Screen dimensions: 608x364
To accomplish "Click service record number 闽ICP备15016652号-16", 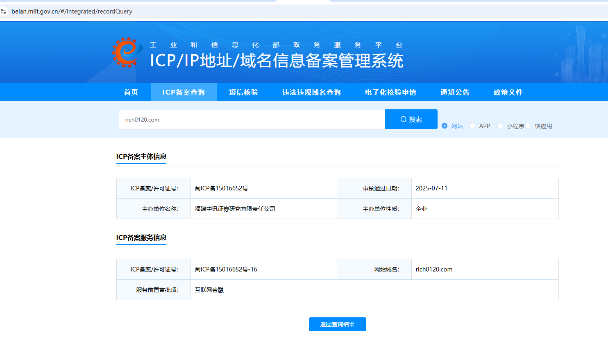I will [x=226, y=269].
